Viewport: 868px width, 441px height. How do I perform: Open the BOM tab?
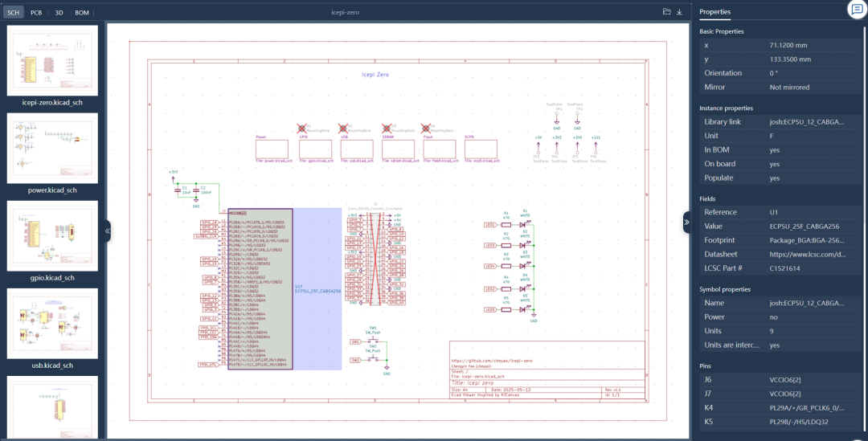[x=82, y=13]
